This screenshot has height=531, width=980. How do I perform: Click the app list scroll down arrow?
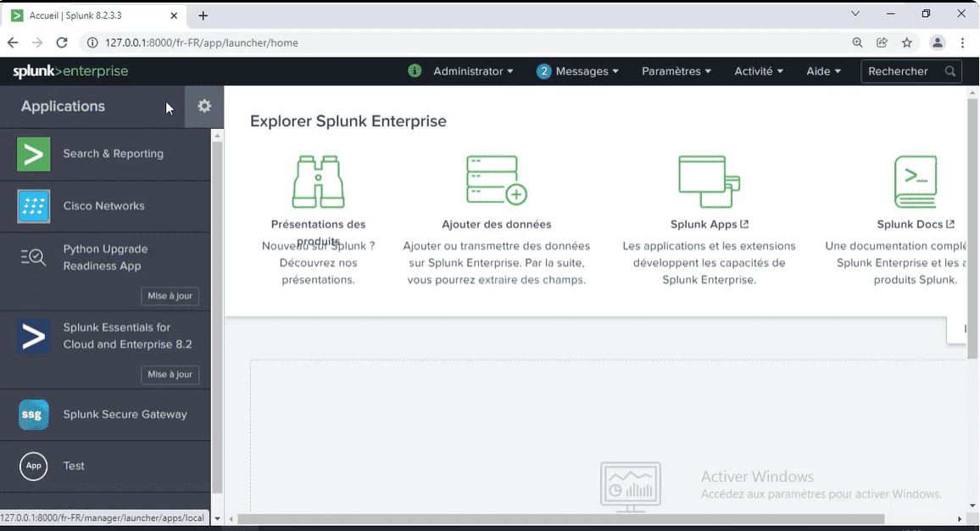point(217,518)
